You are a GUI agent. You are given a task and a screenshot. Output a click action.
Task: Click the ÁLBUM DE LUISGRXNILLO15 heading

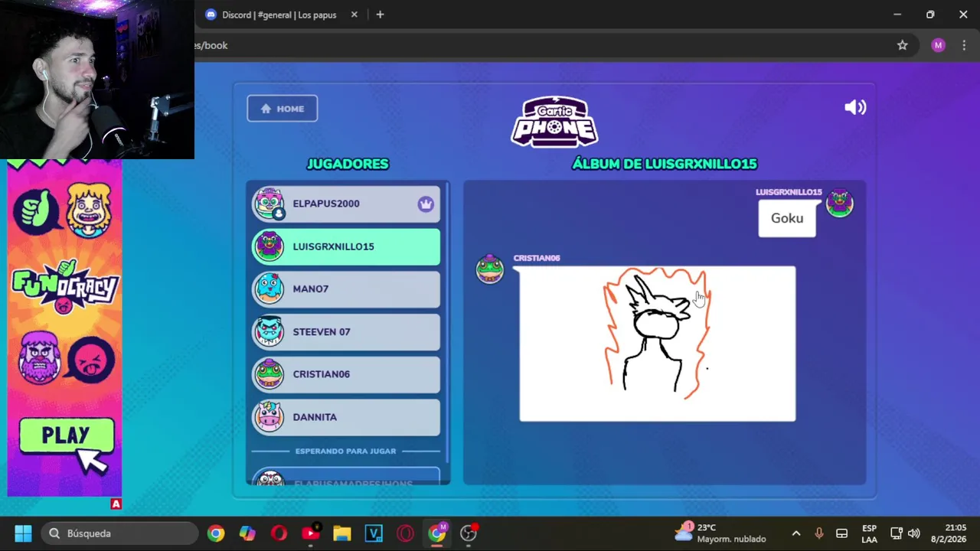665,164
